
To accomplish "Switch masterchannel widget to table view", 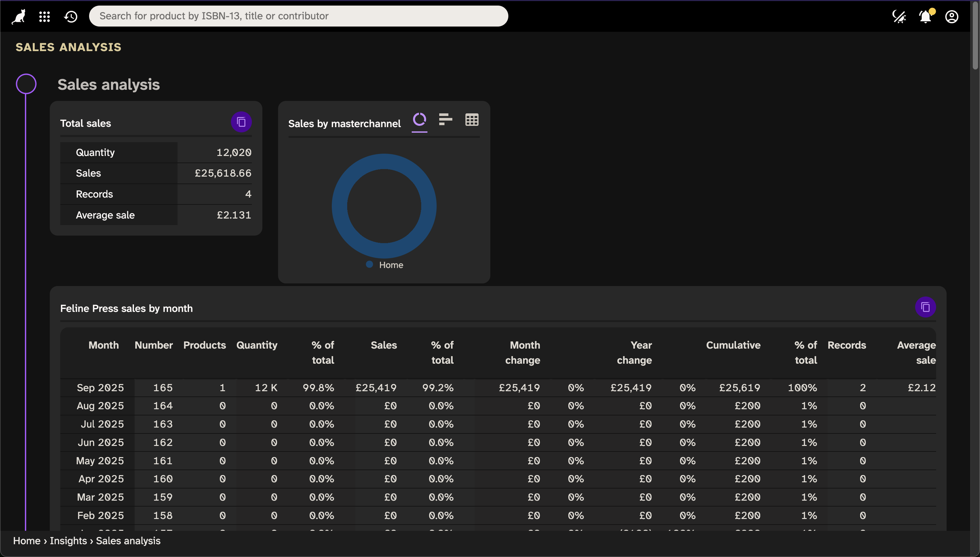I will pyautogui.click(x=471, y=120).
